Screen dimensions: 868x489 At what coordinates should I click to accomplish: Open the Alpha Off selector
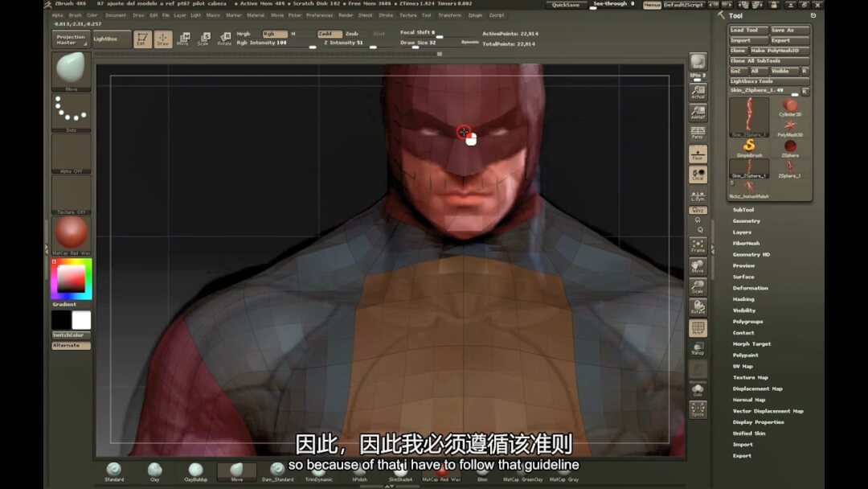pyautogui.click(x=72, y=154)
